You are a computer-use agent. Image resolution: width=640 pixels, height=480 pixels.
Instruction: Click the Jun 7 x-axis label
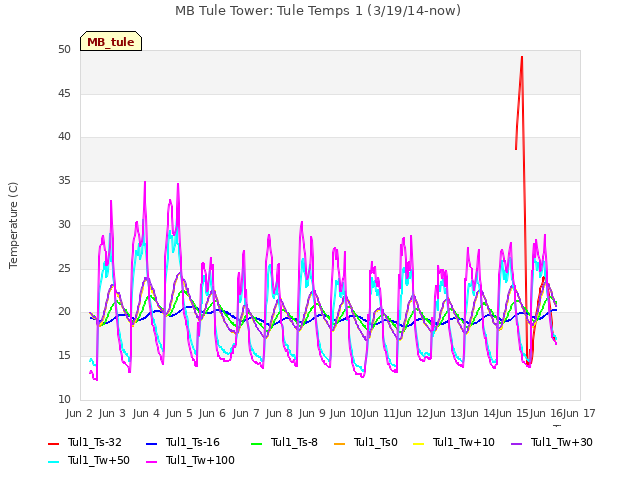coord(246,413)
